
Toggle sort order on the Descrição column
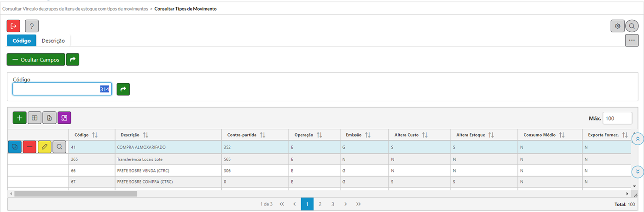(145, 135)
